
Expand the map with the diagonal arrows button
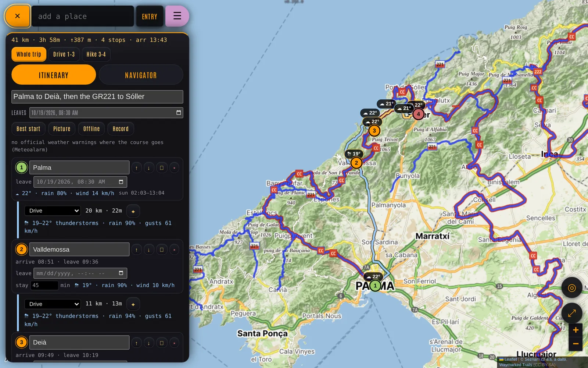[x=572, y=313]
